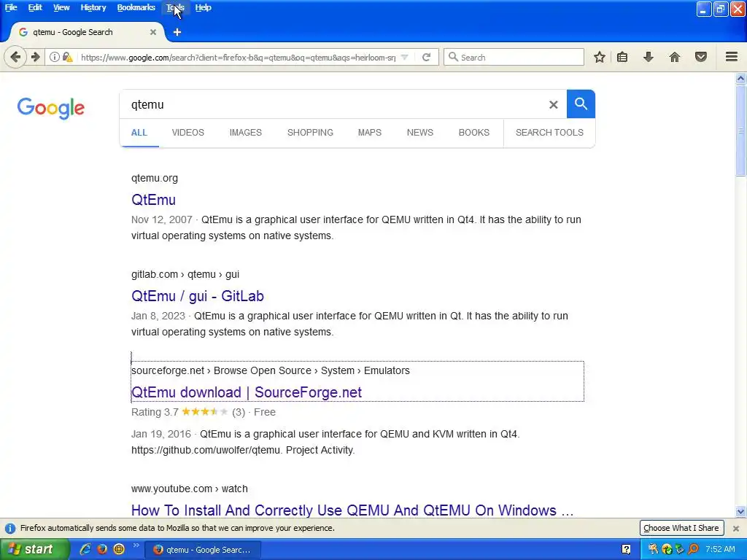Save to Pocket icon

tap(701, 57)
